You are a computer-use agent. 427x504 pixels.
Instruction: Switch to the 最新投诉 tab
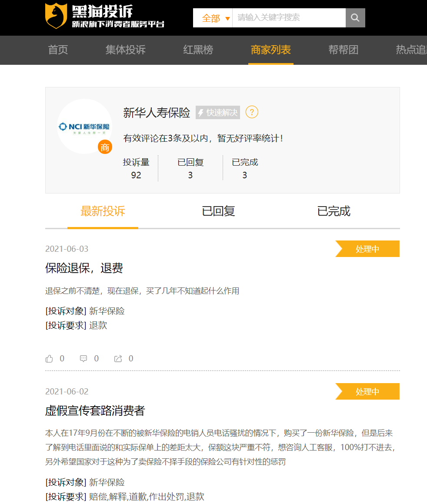103,211
